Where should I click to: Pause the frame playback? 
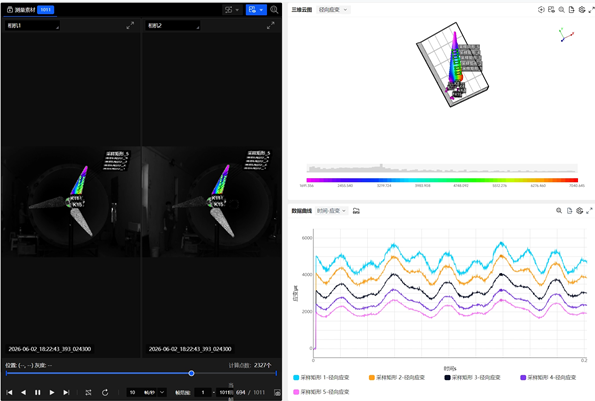[38, 392]
